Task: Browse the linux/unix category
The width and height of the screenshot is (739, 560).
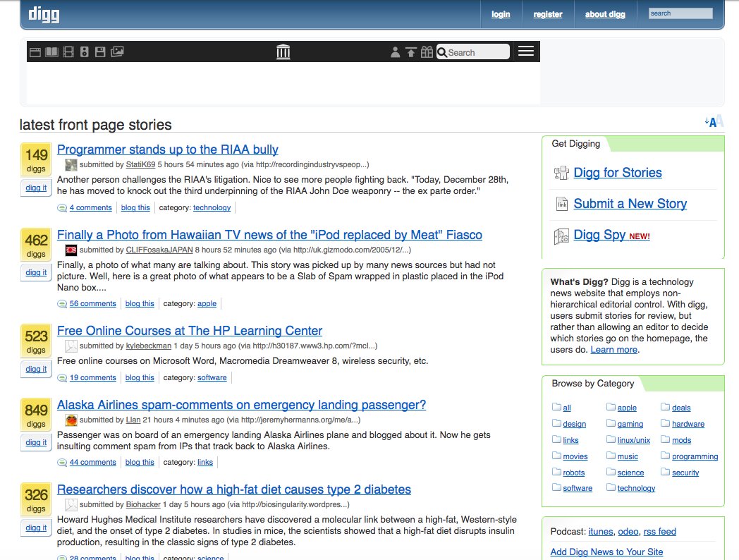Action: (633, 440)
